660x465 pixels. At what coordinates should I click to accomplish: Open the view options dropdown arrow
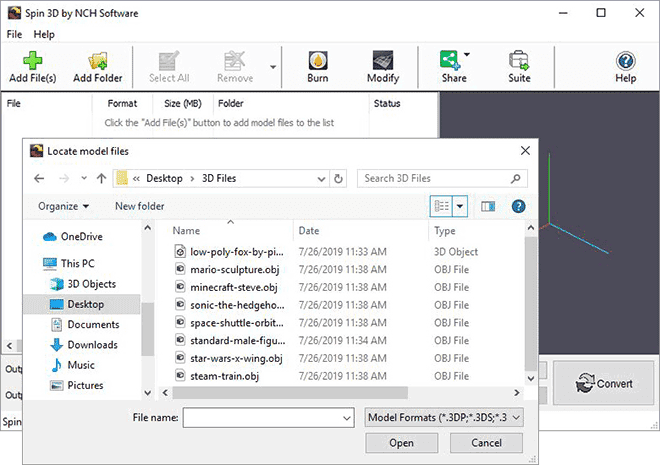point(460,206)
